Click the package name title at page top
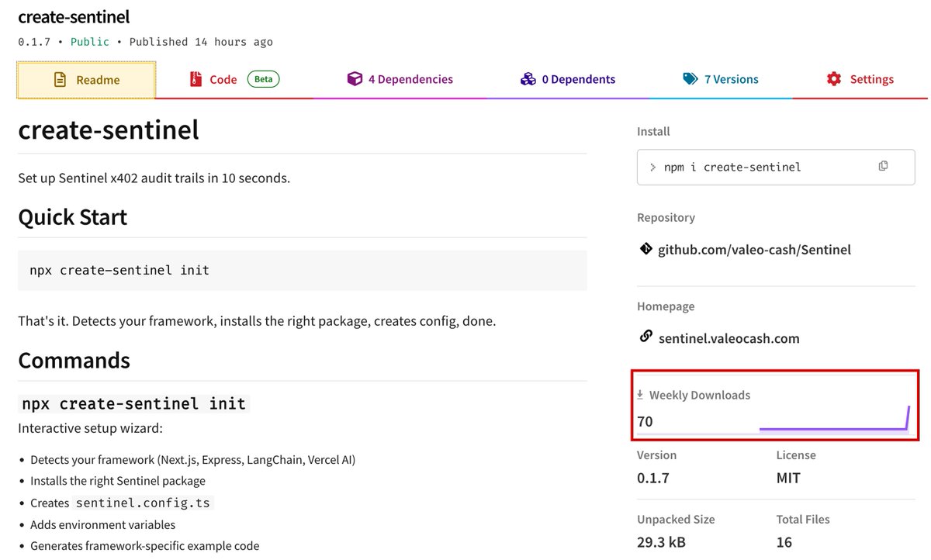Screen dimensions: 931x560 pos(74,16)
